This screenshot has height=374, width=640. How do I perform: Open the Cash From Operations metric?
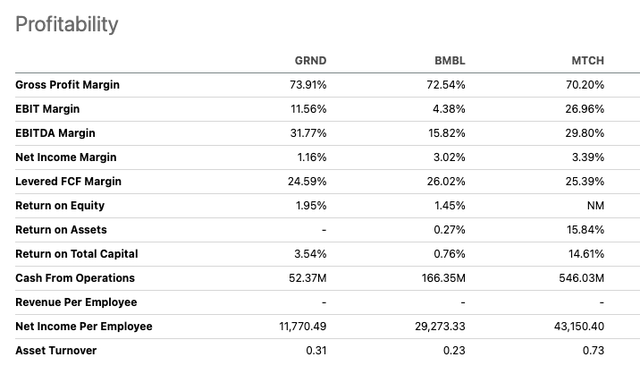(75, 278)
